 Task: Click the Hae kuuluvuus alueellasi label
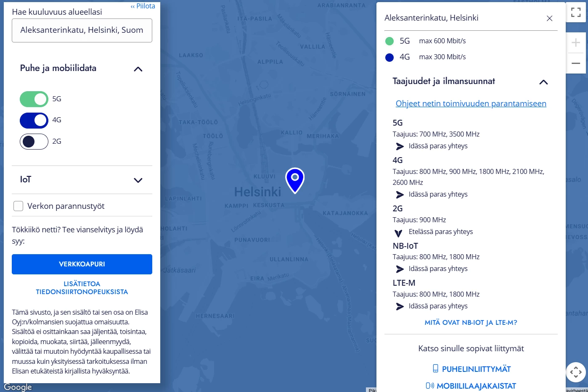57,12
